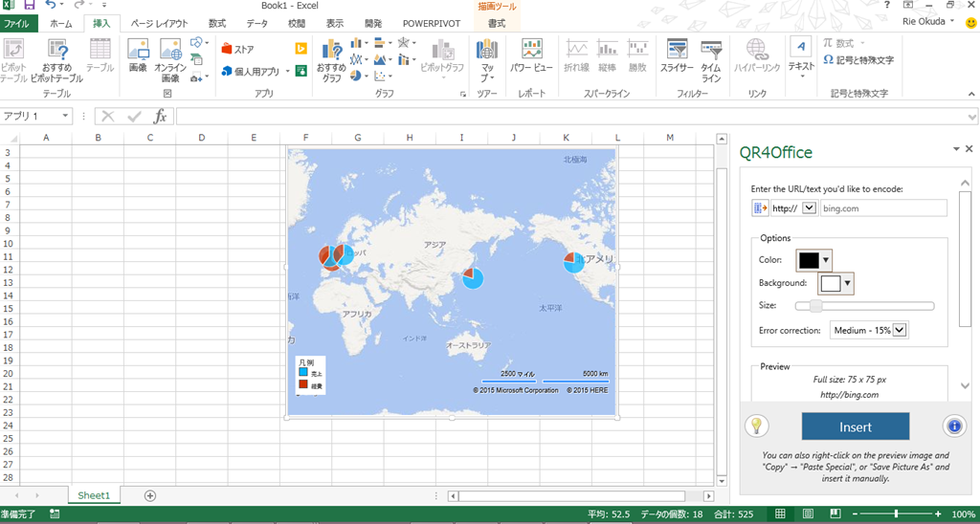980x524 pixels.
Task: Add a new sheet with plus icon
Action: 149,495
